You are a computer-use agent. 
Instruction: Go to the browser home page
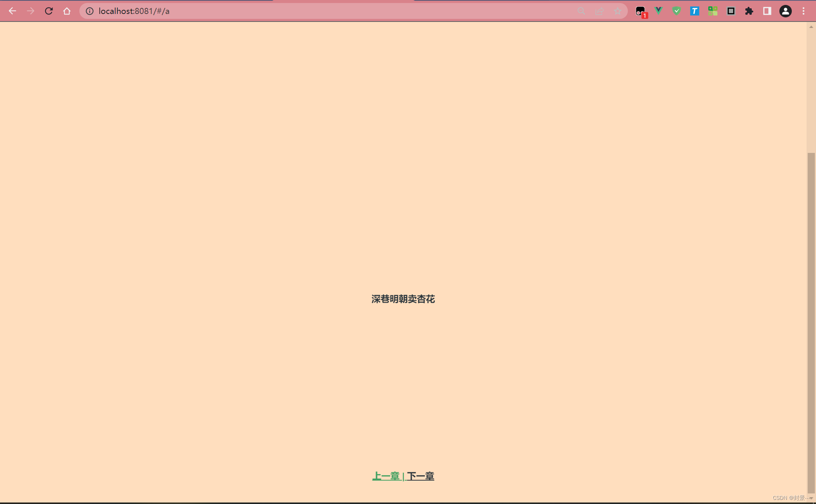coord(67,11)
